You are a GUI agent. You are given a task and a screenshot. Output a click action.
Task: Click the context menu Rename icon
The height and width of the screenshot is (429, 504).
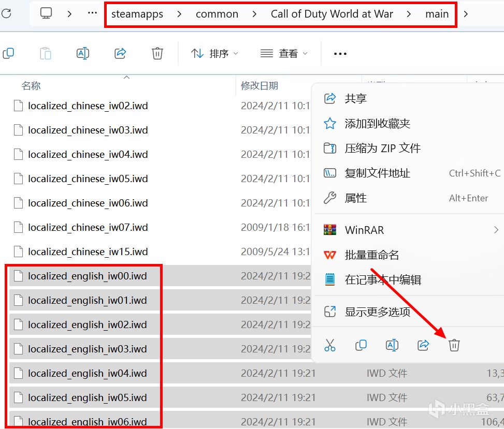[392, 345]
